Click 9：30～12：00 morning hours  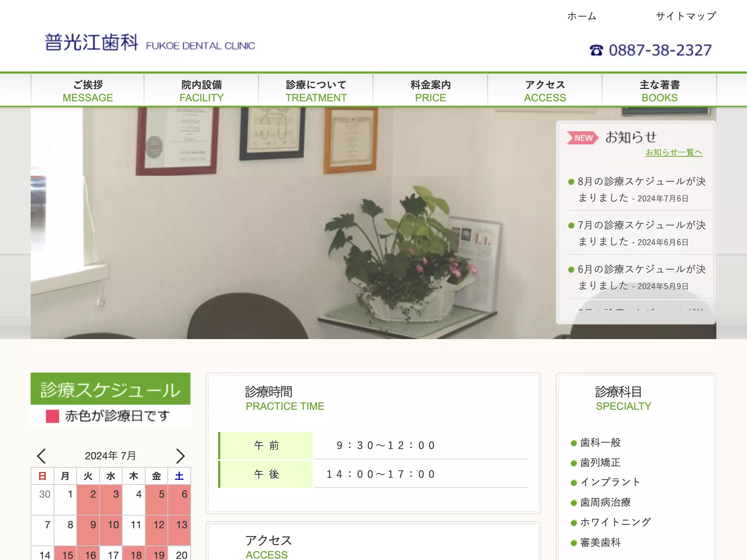point(386,446)
